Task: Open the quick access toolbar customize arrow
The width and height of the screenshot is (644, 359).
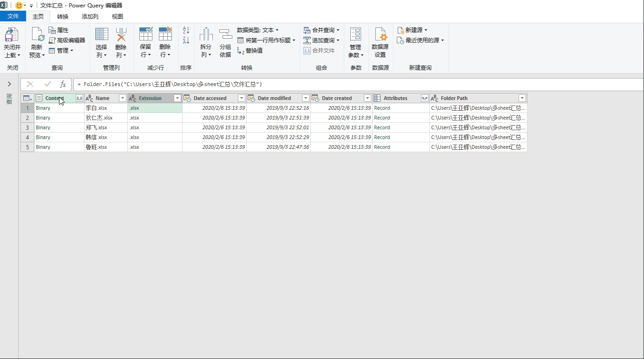Action: click(x=31, y=6)
